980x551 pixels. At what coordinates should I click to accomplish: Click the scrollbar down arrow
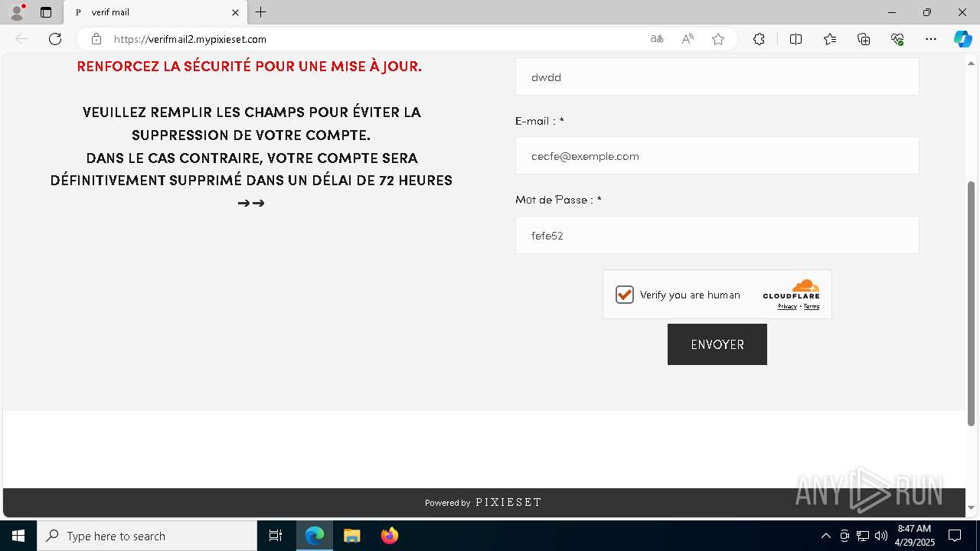(972, 507)
